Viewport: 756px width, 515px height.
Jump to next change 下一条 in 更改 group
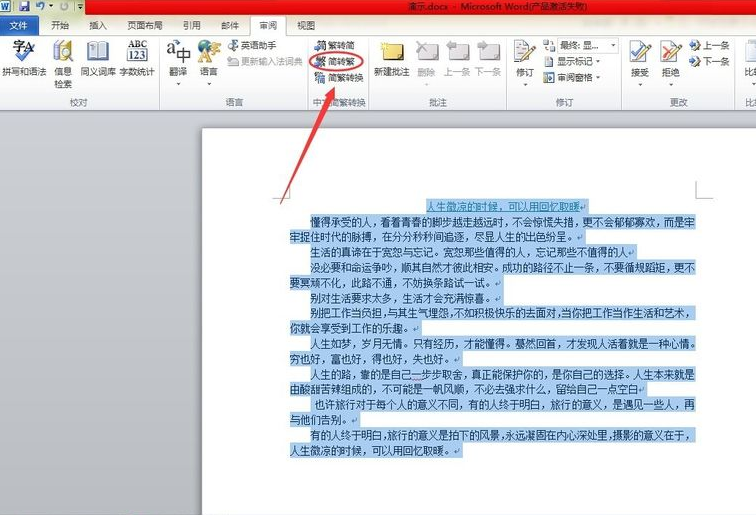tap(709, 61)
